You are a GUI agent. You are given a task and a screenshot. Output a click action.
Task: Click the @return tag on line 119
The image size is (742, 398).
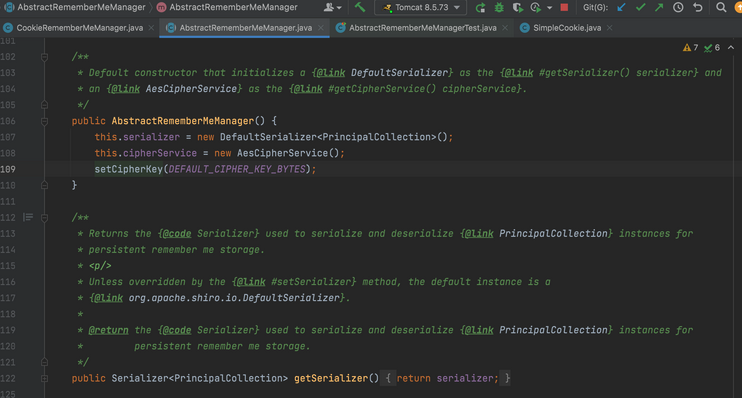pos(108,330)
